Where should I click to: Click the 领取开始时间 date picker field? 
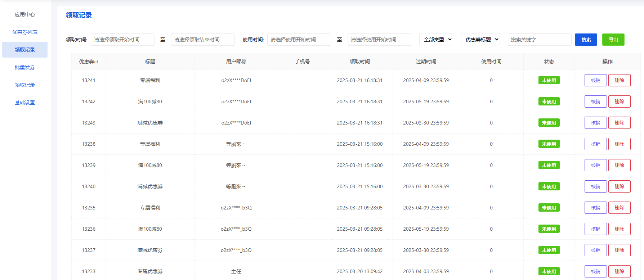coord(122,40)
